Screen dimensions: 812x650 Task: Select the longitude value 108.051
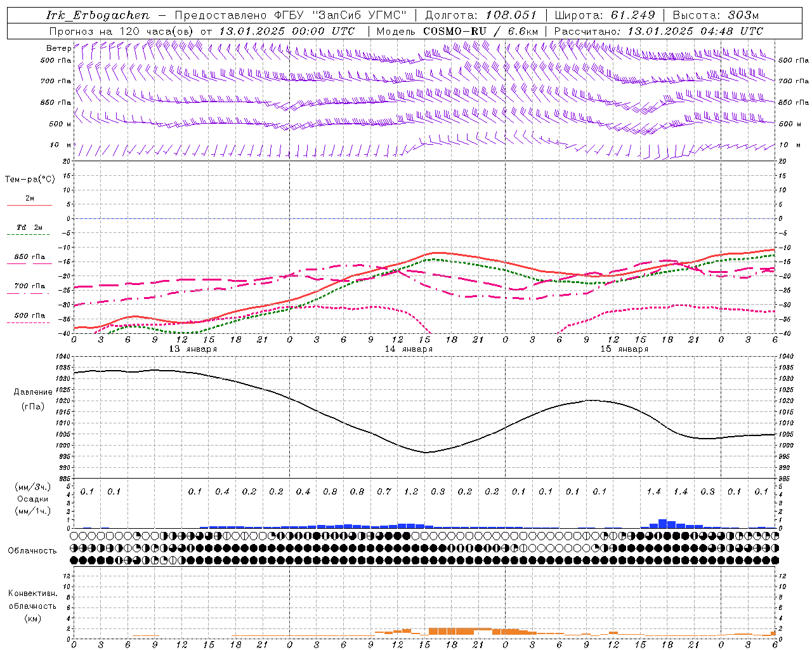511,15
